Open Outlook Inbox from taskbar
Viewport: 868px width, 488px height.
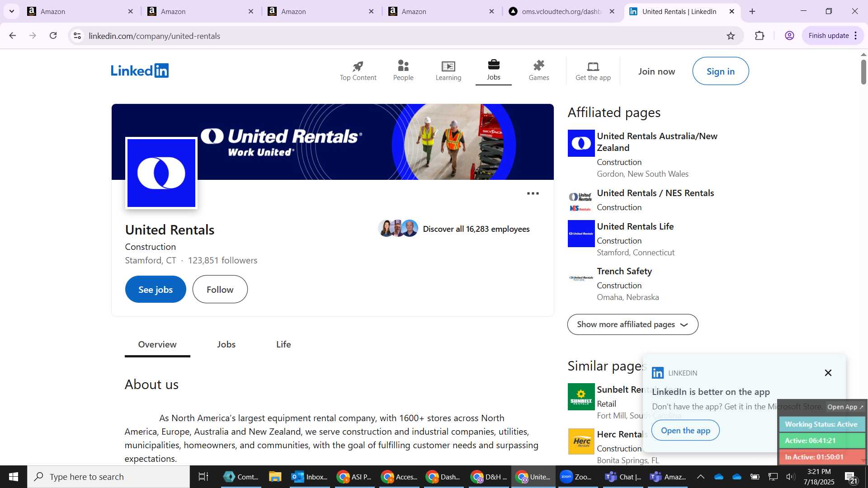[x=310, y=477]
